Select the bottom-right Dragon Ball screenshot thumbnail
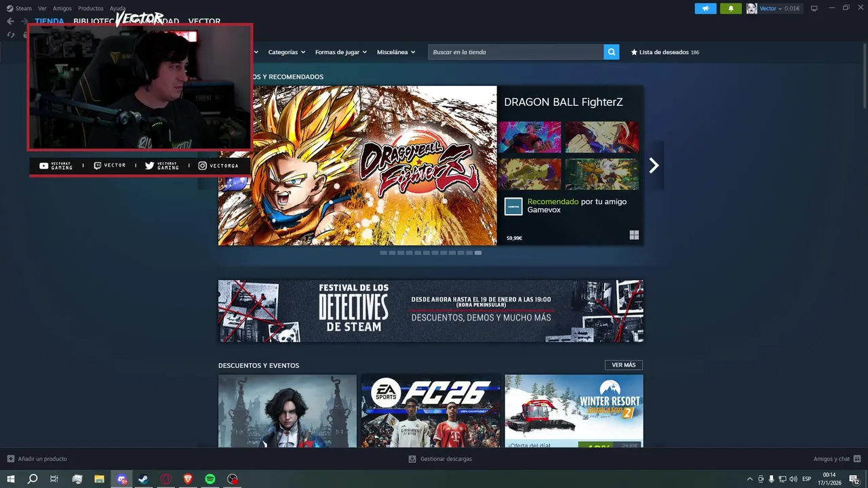Image resolution: width=868 pixels, height=488 pixels. [602, 174]
